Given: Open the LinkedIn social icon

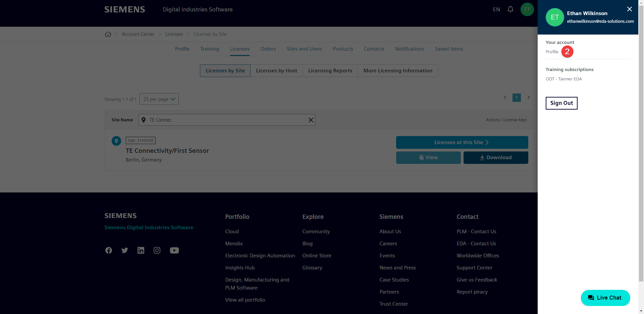Looking at the screenshot, I should [x=141, y=250].
